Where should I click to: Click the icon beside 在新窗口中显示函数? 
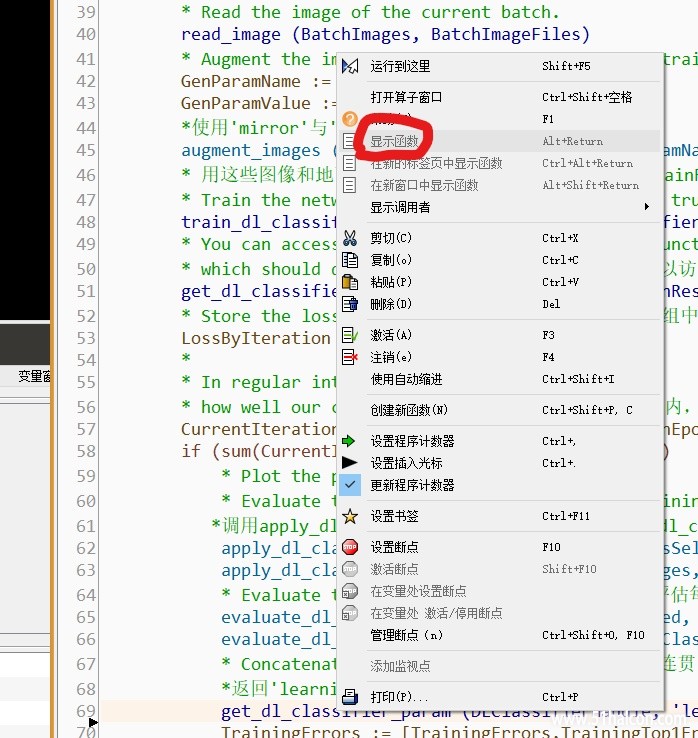tap(349, 185)
